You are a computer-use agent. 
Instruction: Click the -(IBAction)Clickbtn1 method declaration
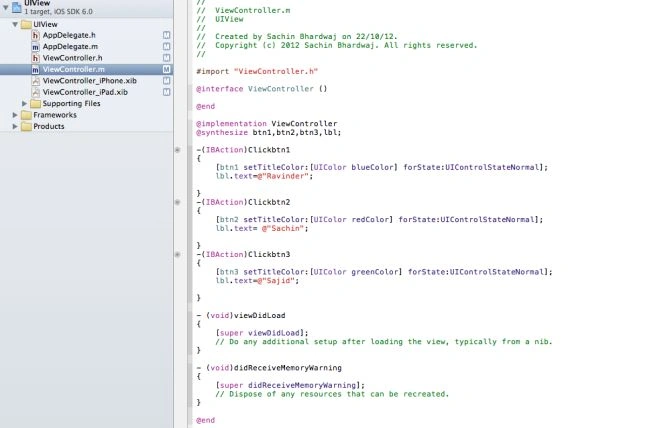(x=243, y=150)
